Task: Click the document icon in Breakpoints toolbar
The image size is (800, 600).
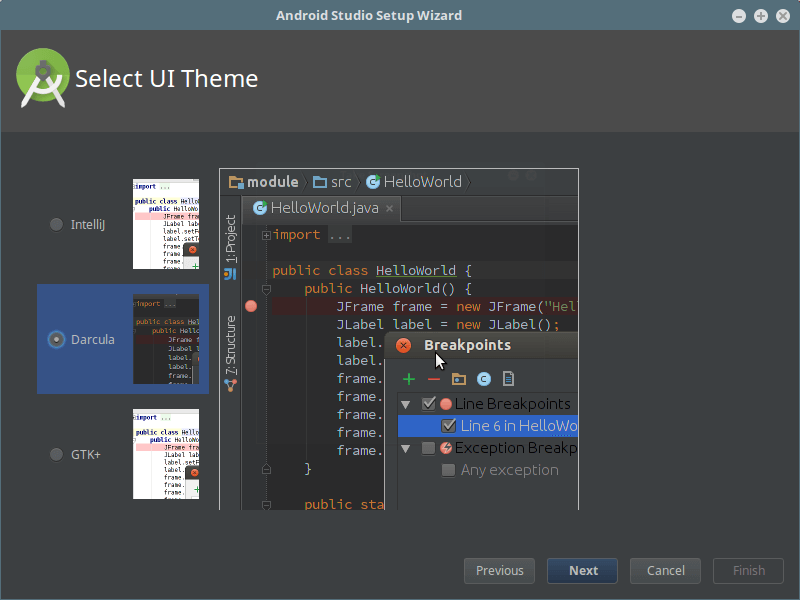Action: [x=508, y=379]
